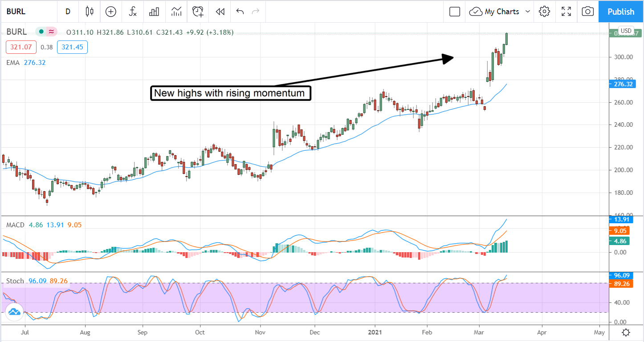644x342 pixels.
Task: Start Bar Replay with the rewind icon
Action: [x=220, y=12]
